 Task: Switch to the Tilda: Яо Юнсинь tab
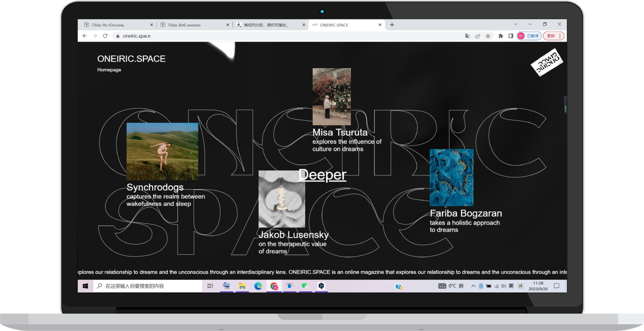(x=118, y=25)
